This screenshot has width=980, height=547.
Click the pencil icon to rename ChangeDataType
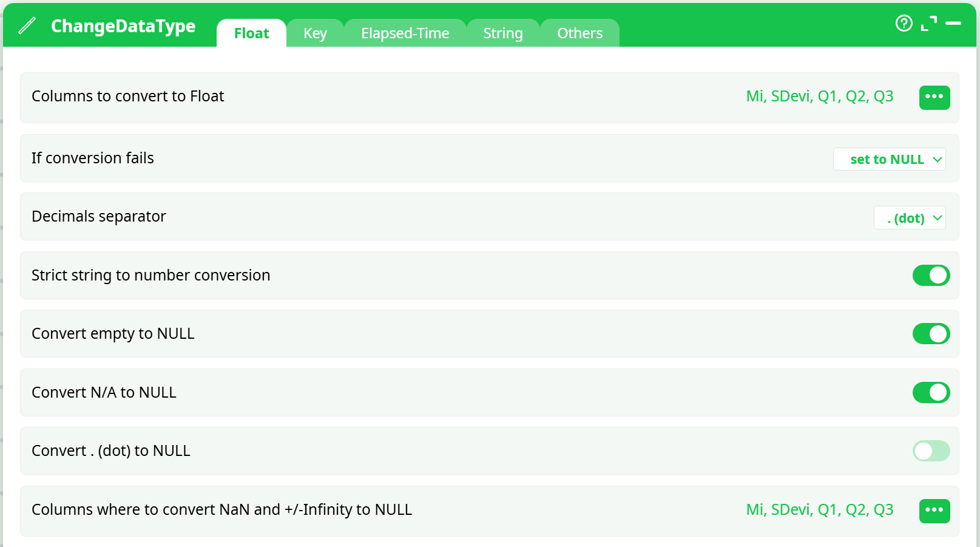coord(26,25)
